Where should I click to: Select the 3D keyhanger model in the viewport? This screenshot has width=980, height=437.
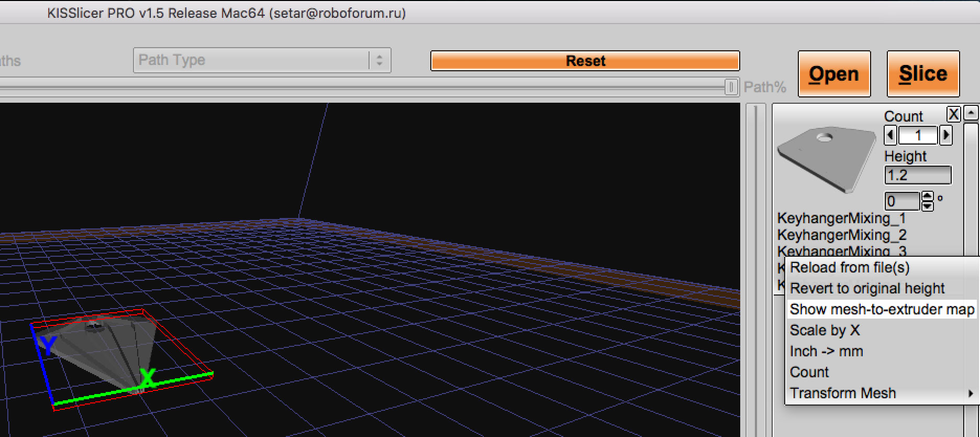click(102, 351)
